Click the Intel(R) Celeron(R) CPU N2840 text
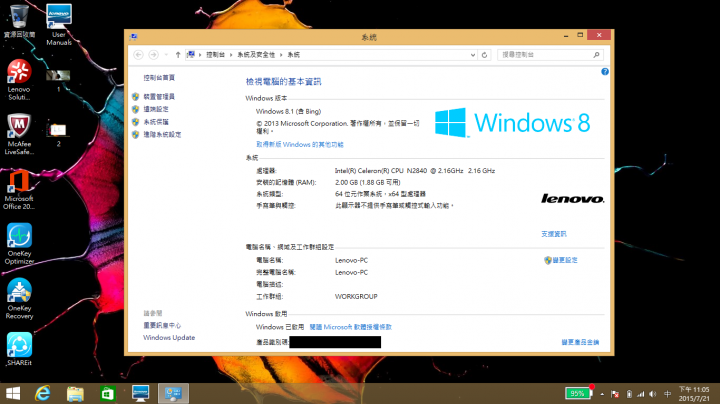 (x=415, y=170)
